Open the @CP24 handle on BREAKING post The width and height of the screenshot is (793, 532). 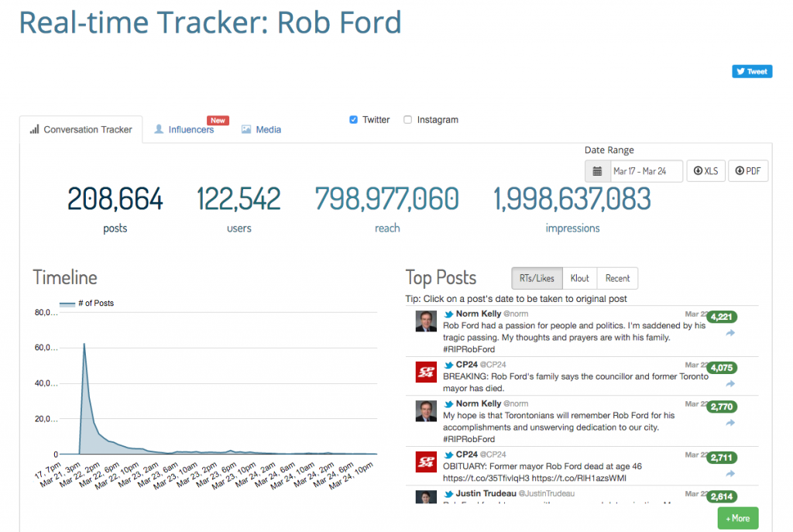(x=493, y=365)
